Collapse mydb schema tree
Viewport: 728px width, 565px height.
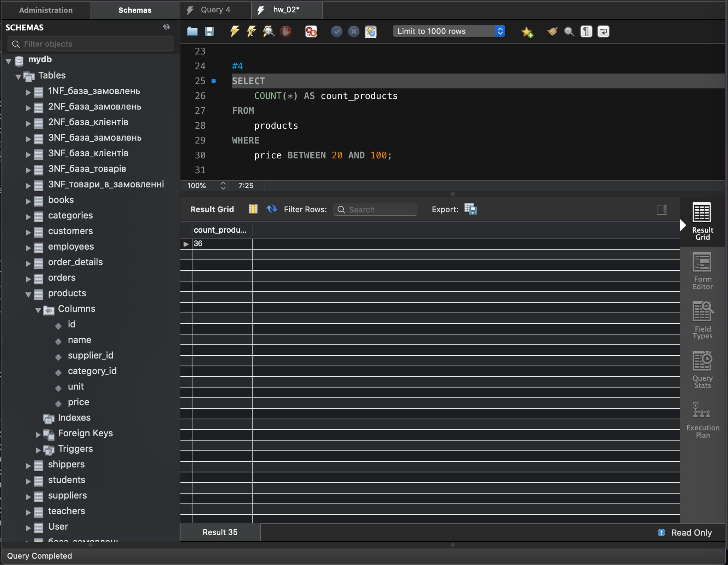pyautogui.click(x=8, y=61)
